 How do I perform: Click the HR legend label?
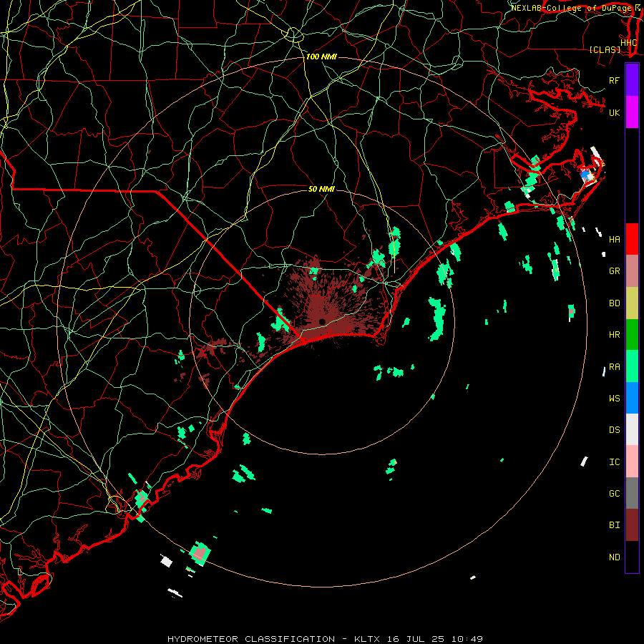click(614, 335)
